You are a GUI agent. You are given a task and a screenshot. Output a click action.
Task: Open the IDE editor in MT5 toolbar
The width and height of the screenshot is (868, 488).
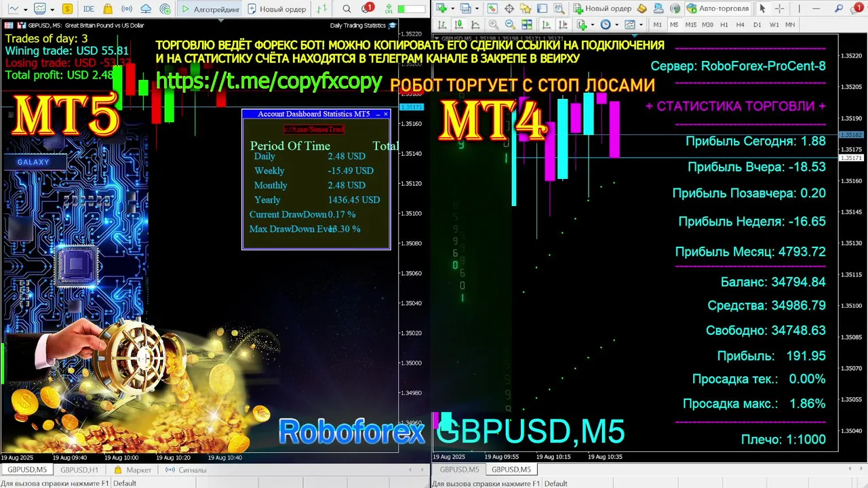click(x=88, y=9)
